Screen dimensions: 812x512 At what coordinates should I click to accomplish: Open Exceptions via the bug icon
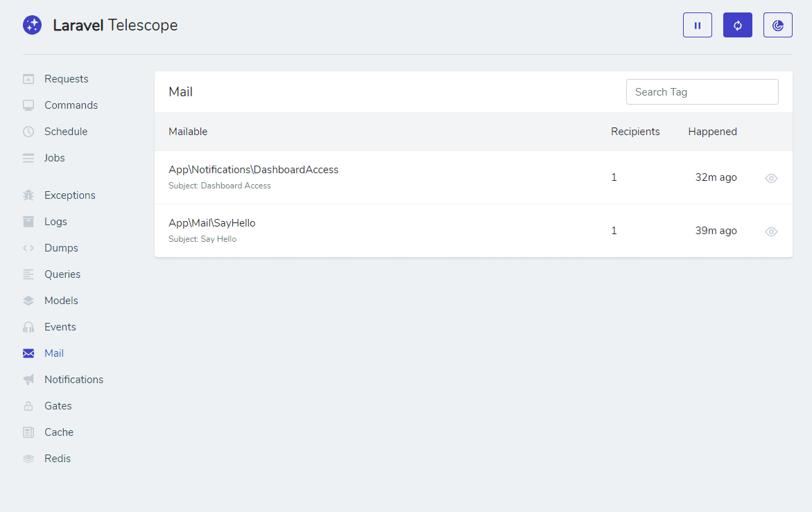click(x=28, y=195)
